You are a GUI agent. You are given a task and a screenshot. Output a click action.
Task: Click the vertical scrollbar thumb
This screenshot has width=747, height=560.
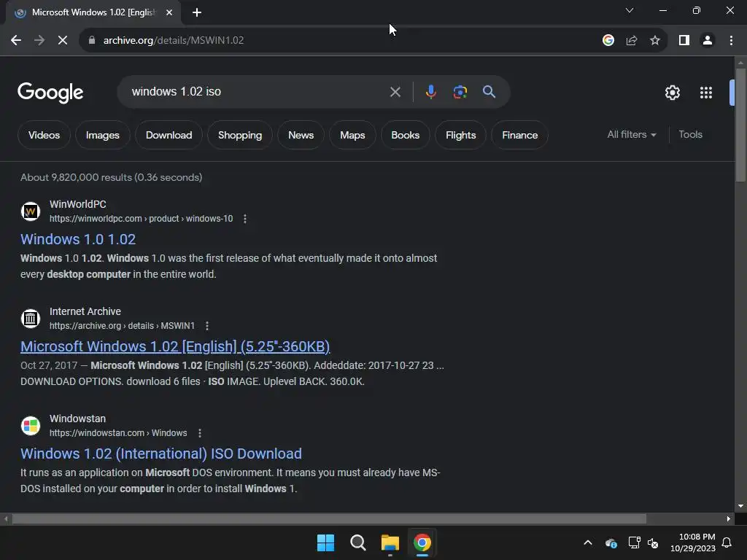[x=740, y=125]
